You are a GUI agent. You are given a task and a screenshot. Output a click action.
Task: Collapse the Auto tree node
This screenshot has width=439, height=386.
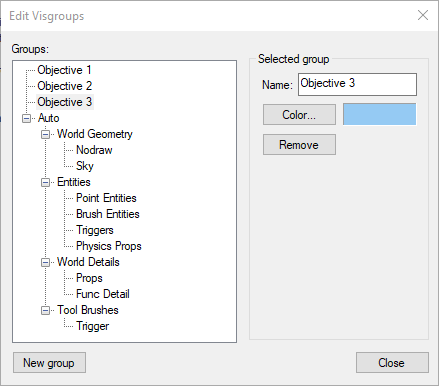(x=26, y=118)
